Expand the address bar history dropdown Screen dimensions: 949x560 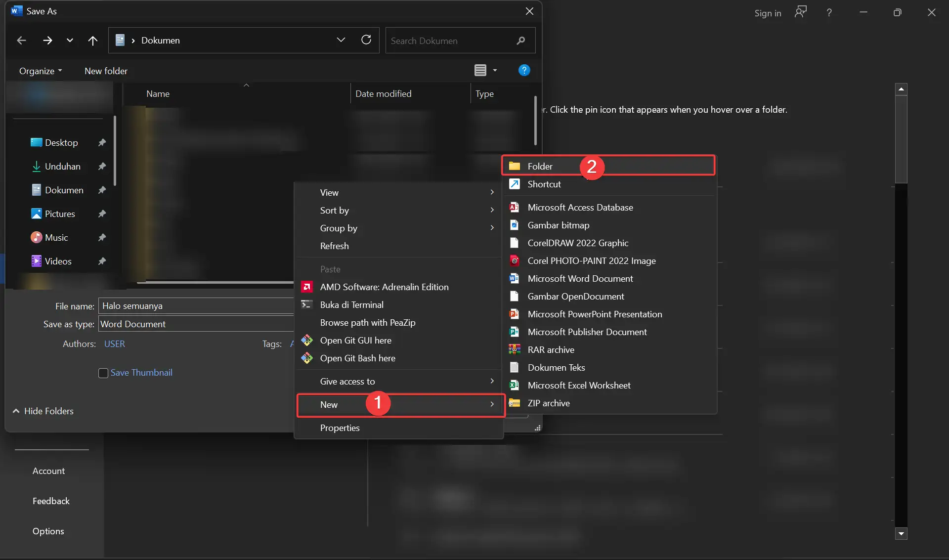click(341, 40)
